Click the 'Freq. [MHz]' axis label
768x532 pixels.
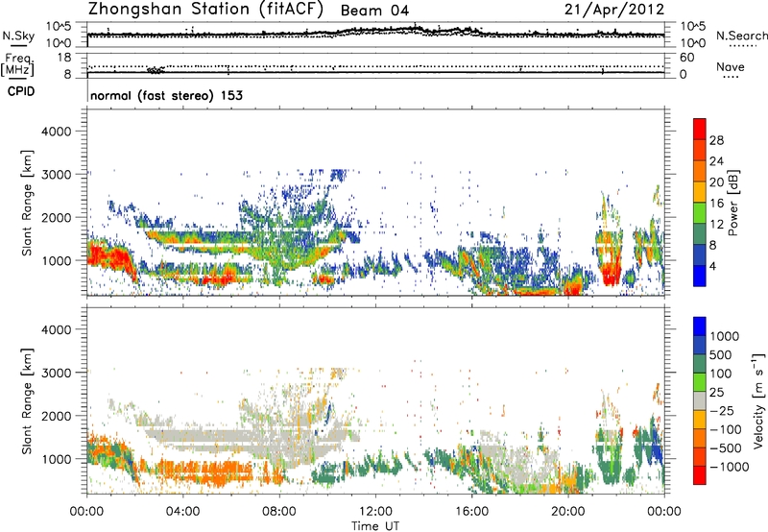coord(17,64)
